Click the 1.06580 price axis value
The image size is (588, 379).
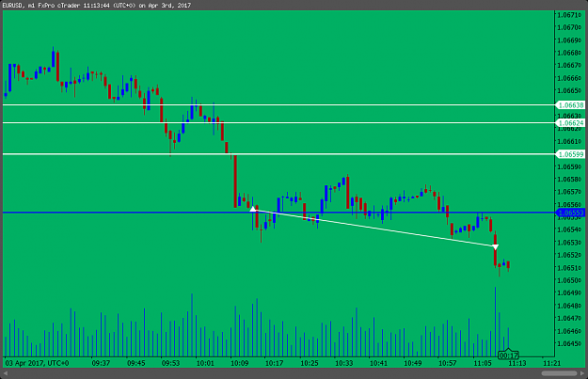point(569,180)
